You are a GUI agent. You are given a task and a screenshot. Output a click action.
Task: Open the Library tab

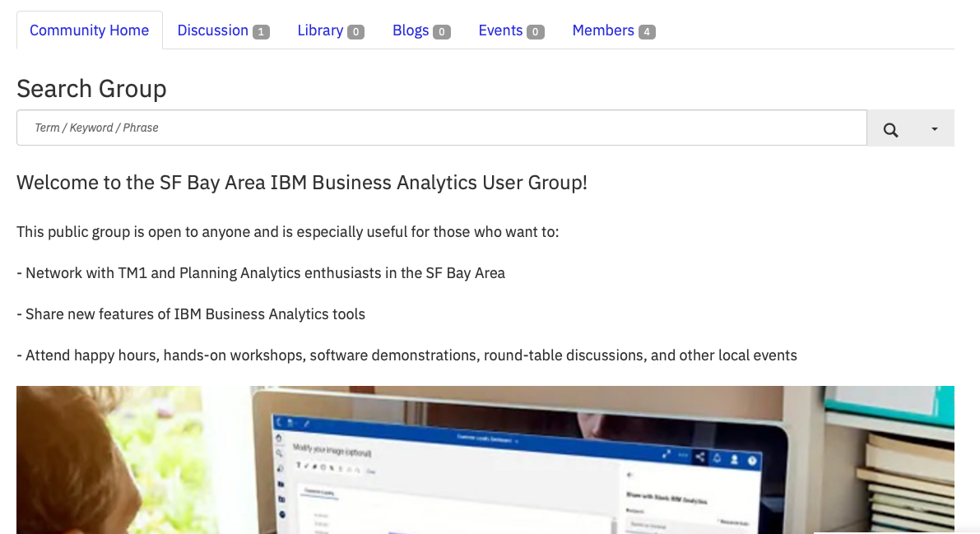pos(331,30)
